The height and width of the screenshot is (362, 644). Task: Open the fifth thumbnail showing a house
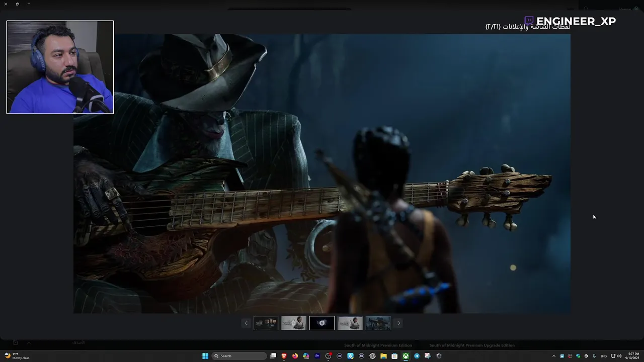point(378,323)
